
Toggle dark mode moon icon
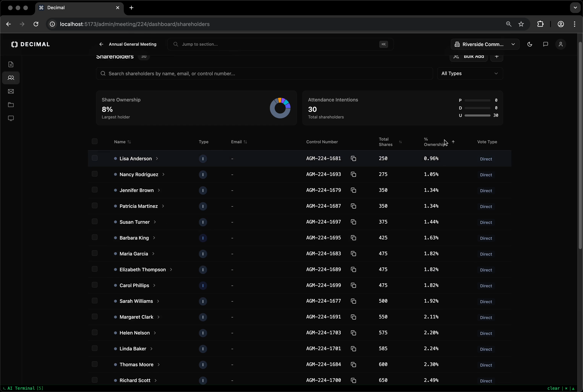tap(530, 44)
